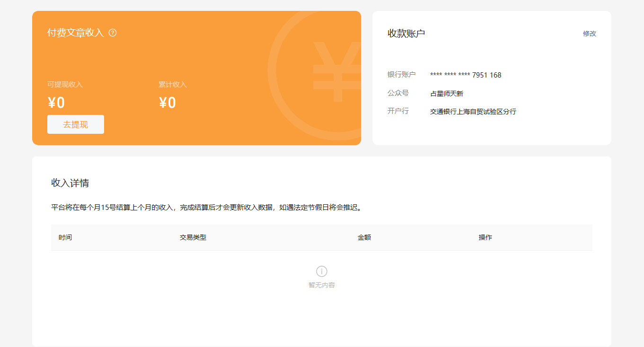Click the 收入详情 heading
Screen dimensions: 644x347
coord(70,183)
